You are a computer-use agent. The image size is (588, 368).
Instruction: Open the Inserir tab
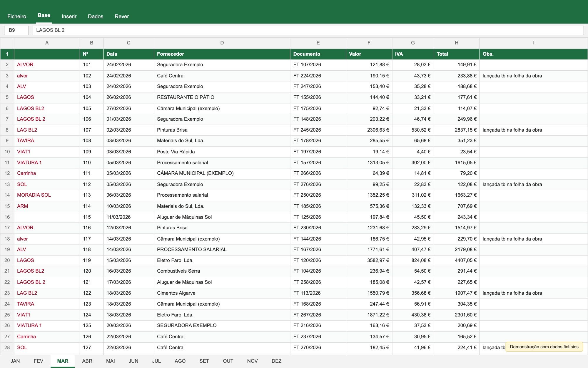click(69, 16)
